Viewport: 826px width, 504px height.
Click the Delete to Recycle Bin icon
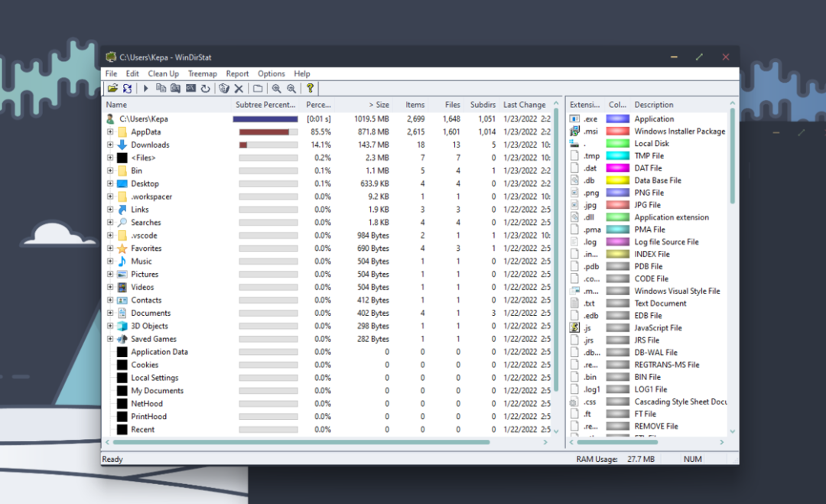click(224, 89)
